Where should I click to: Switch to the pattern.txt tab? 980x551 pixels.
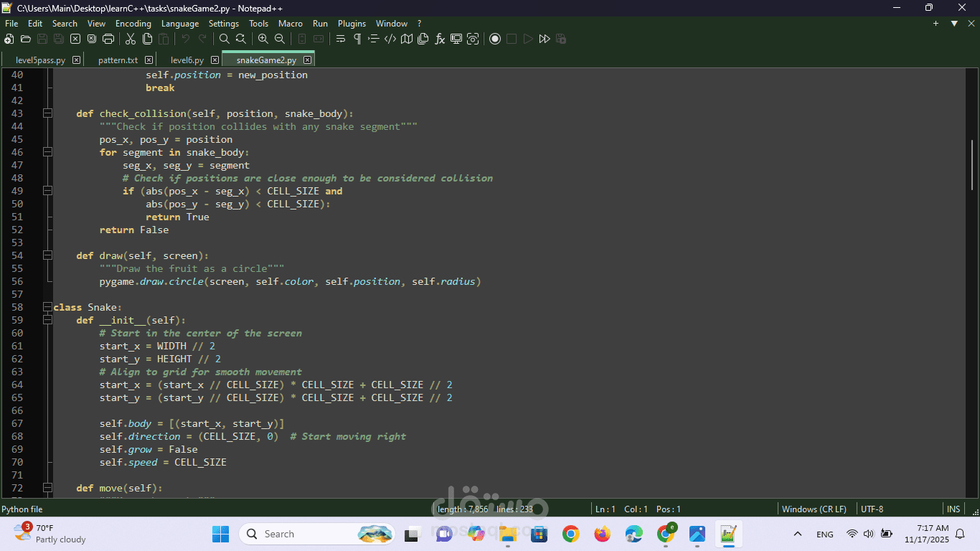pos(118,60)
